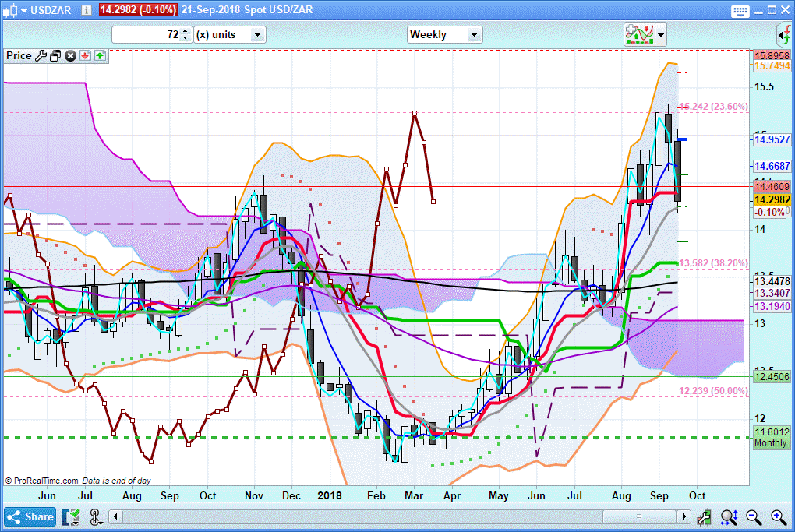The image size is (795, 532).
Task: Click the Price panel label
Action: tap(19, 56)
